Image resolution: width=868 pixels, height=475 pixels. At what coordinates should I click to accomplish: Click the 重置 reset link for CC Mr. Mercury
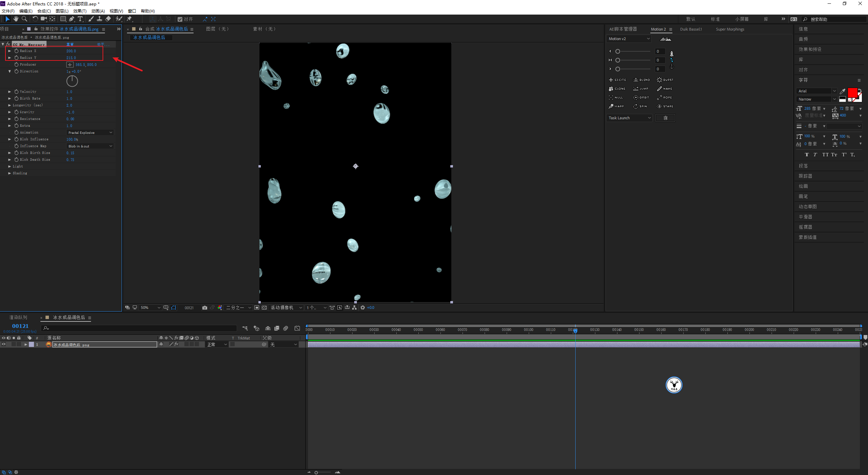click(x=70, y=45)
